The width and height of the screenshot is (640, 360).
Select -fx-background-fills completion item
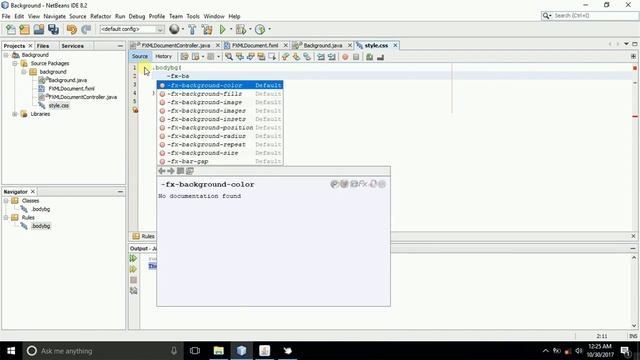(220, 94)
